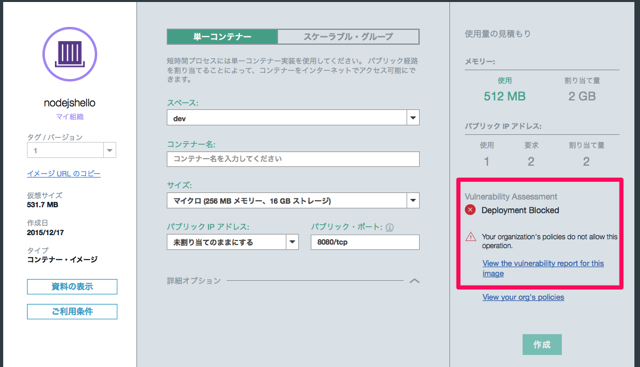Click the Deployment Blocked red error icon
Screen dimensions: 640x367
(x=470, y=210)
